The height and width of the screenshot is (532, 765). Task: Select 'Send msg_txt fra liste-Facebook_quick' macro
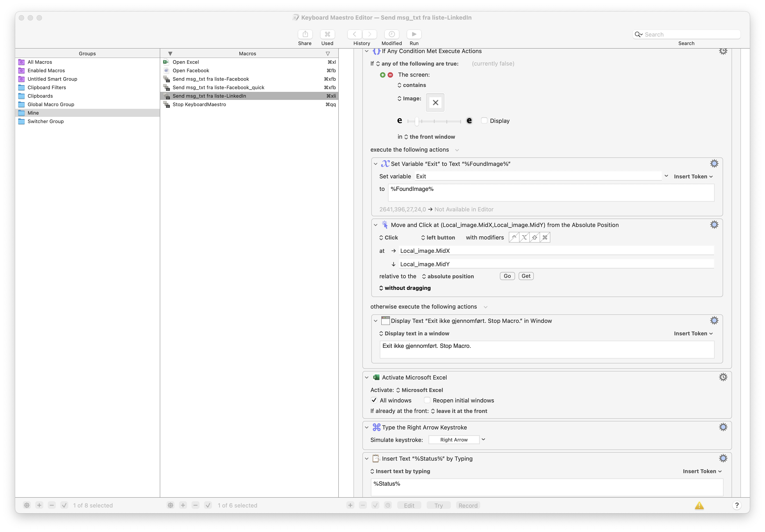[x=249, y=88]
